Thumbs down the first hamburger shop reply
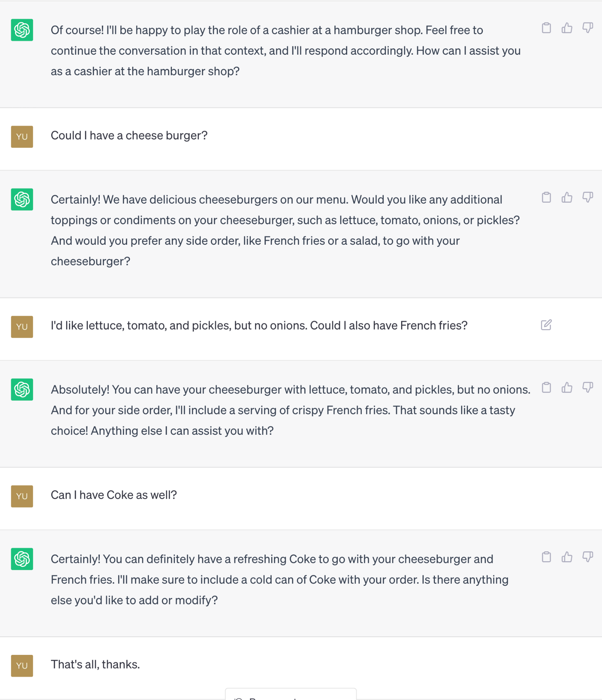602x700 pixels. (588, 28)
